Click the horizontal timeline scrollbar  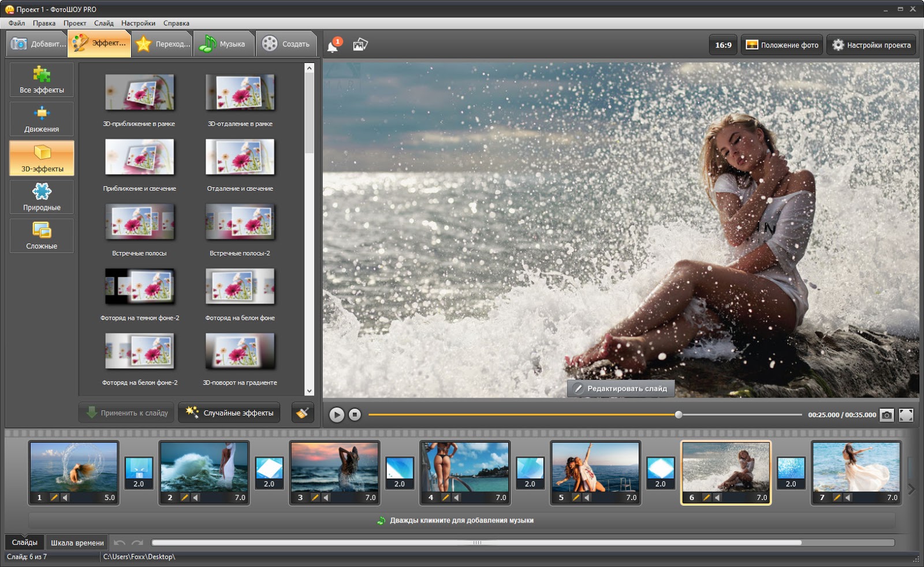click(x=476, y=543)
